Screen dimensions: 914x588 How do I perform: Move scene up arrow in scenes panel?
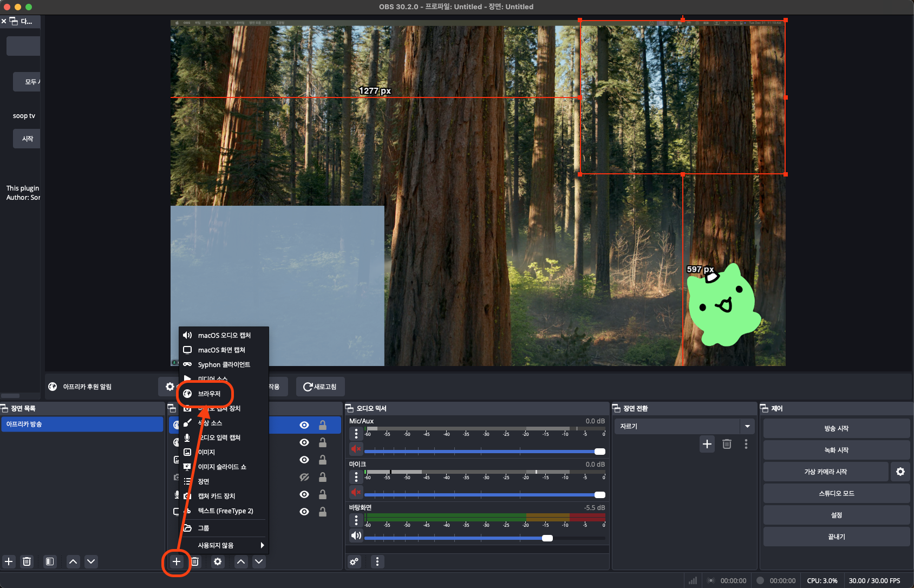pyautogui.click(x=73, y=561)
